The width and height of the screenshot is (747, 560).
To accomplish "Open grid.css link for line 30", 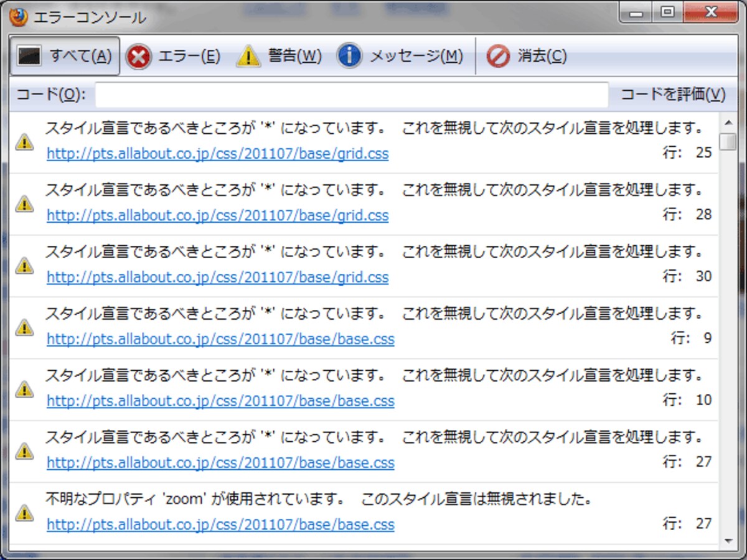I will click(x=218, y=277).
